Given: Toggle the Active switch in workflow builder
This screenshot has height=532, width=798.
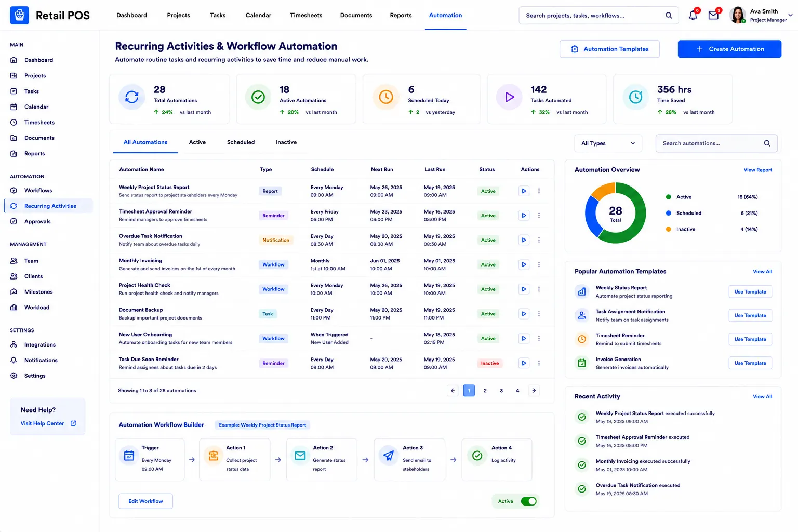Looking at the screenshot, I should (529, 501).
